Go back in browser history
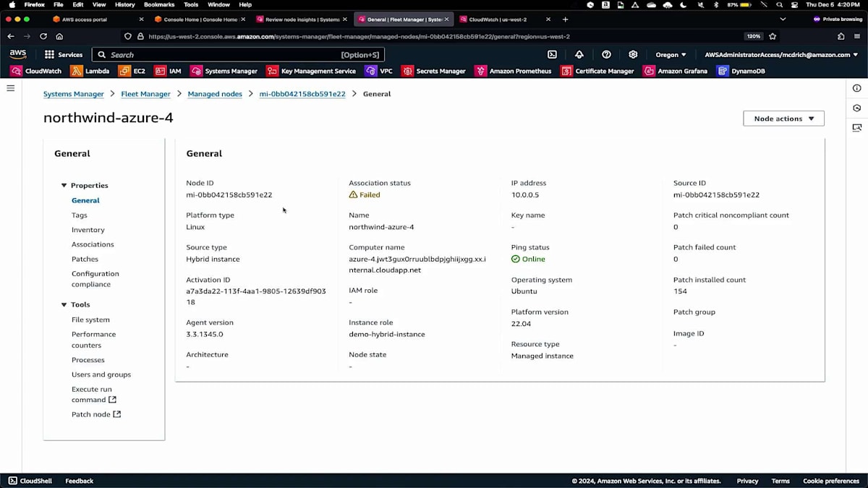The width and height of the screenshot is (868, 488). point(10,36)
